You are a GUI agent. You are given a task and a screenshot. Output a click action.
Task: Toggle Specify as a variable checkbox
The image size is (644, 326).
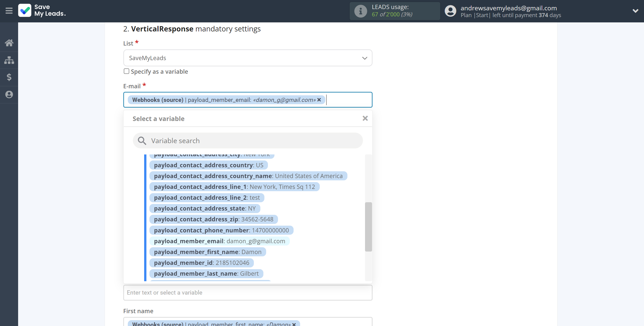(127, 71)
